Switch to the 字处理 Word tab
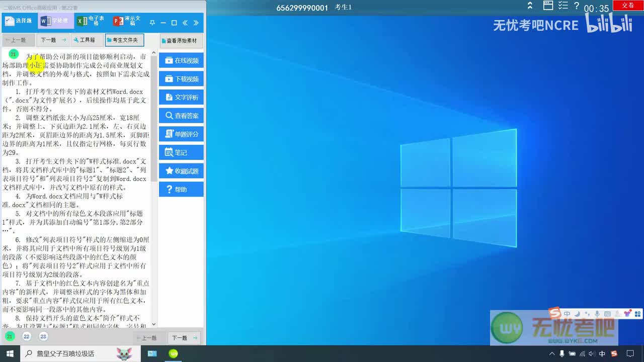The height and width of the screenshot is (362, 644). point(55,21)
